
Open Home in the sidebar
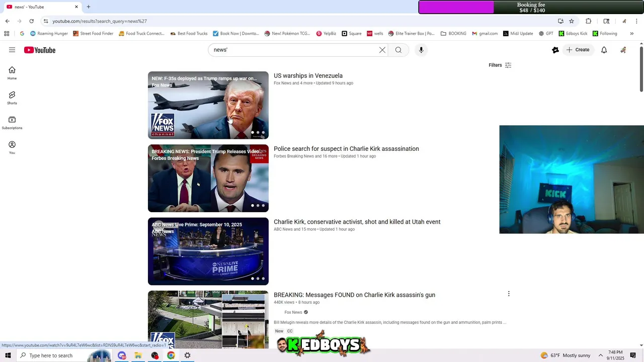[x=12, y=73]
